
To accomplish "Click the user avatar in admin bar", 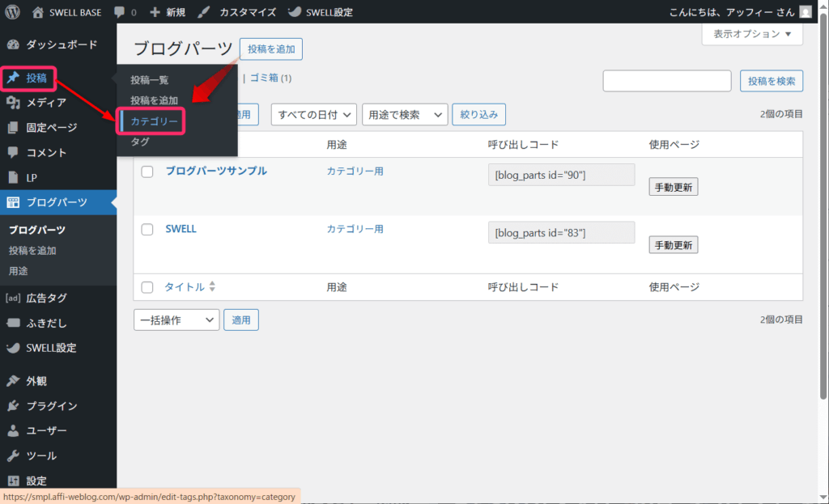I will coord(805,11).
